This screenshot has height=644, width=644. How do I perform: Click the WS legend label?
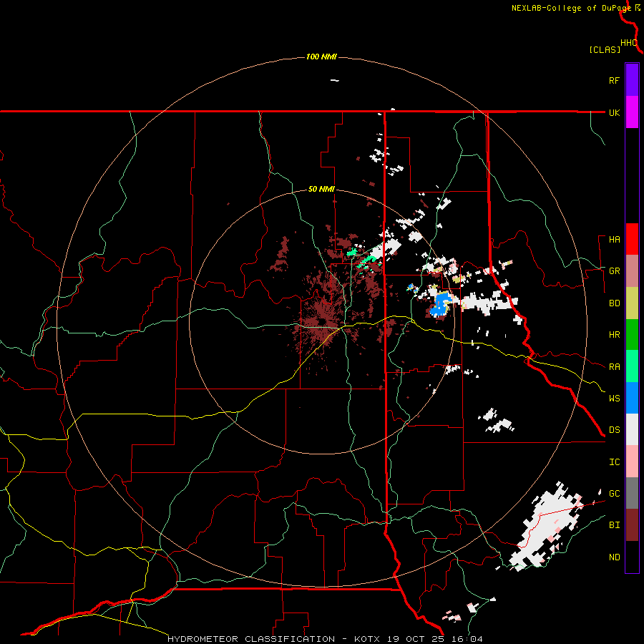614,398
